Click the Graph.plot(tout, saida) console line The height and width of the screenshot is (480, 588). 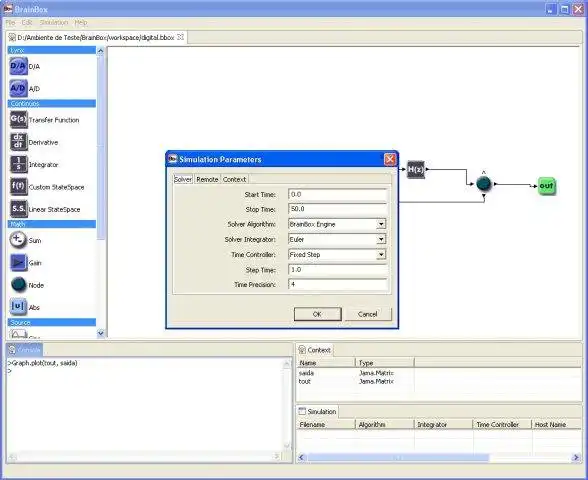[43, 363]
